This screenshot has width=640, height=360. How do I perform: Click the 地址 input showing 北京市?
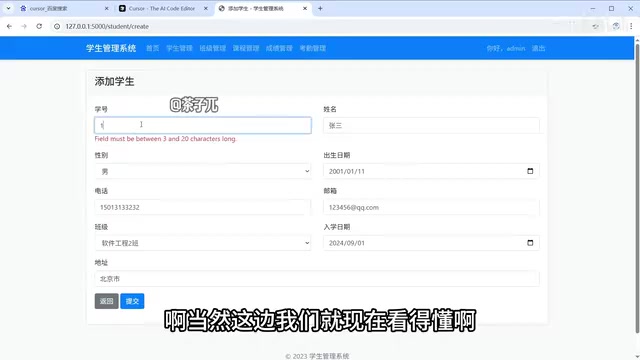[317, 279]
